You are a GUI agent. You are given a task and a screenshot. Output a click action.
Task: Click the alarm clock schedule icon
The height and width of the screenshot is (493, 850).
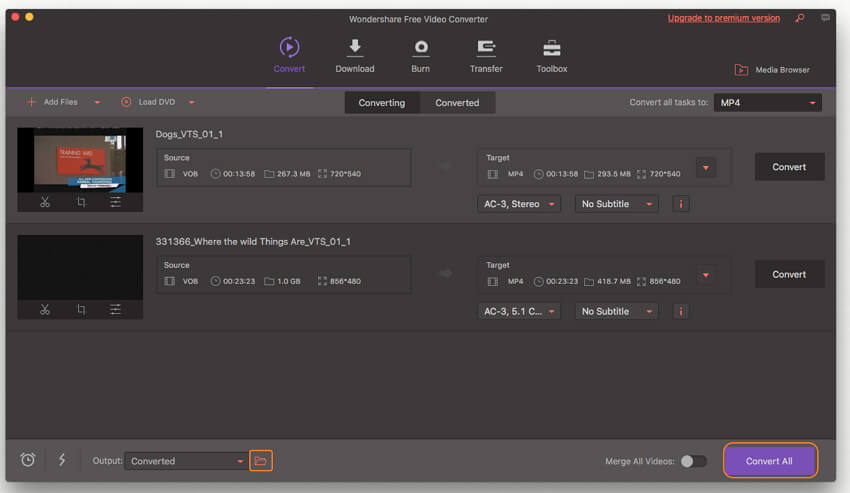28,460
